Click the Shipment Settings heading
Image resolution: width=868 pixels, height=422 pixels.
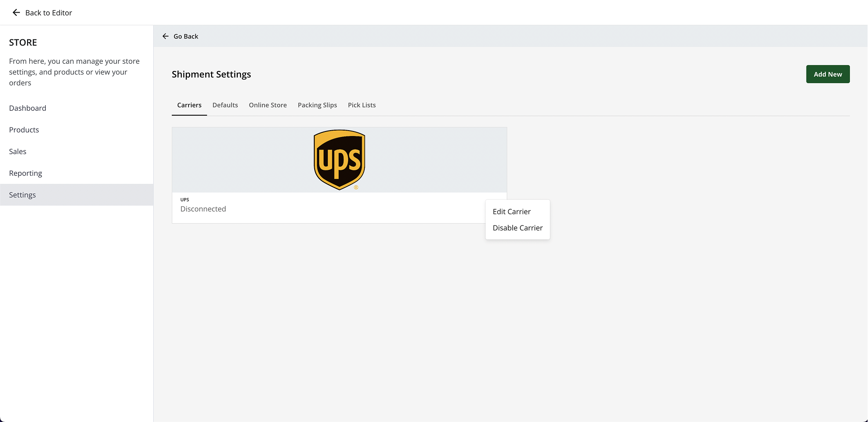(211, 74)
